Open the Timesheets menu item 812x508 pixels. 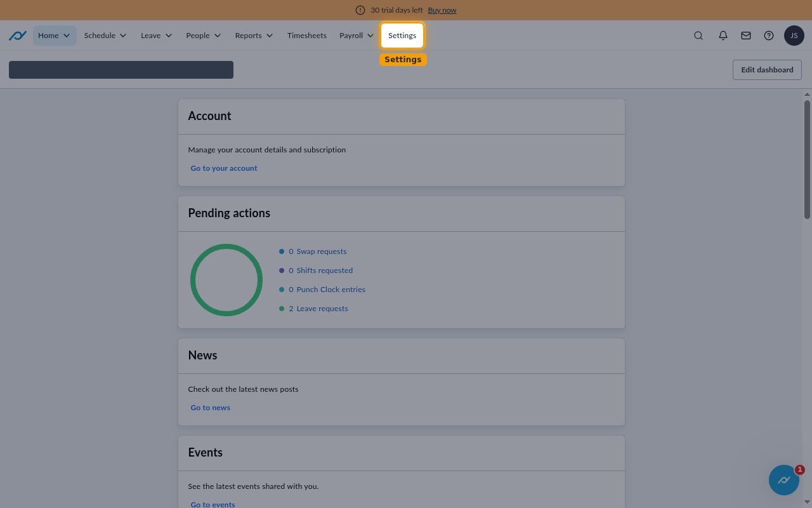[x=306, y=36]
